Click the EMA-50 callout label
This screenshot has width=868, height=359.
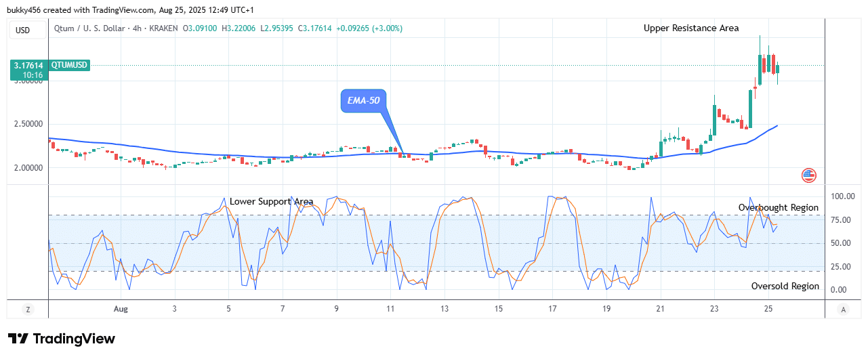point(363,100)
